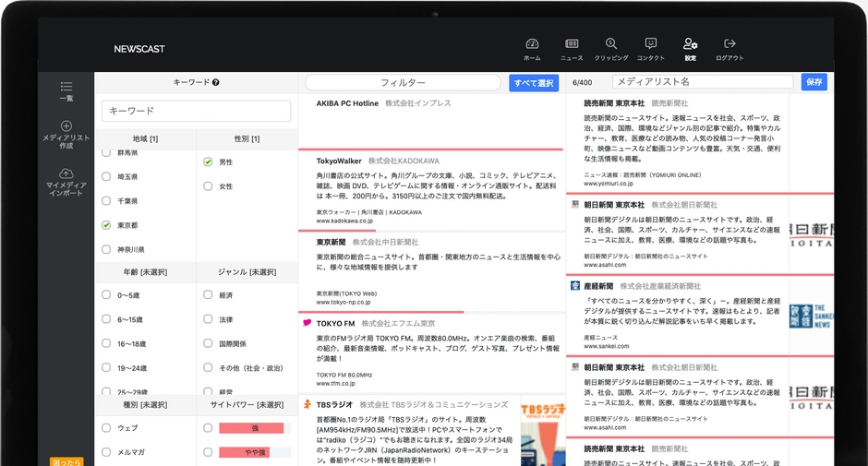Open the クリッピング magnifier icon
868x466 pixels.
click(611, 44)
